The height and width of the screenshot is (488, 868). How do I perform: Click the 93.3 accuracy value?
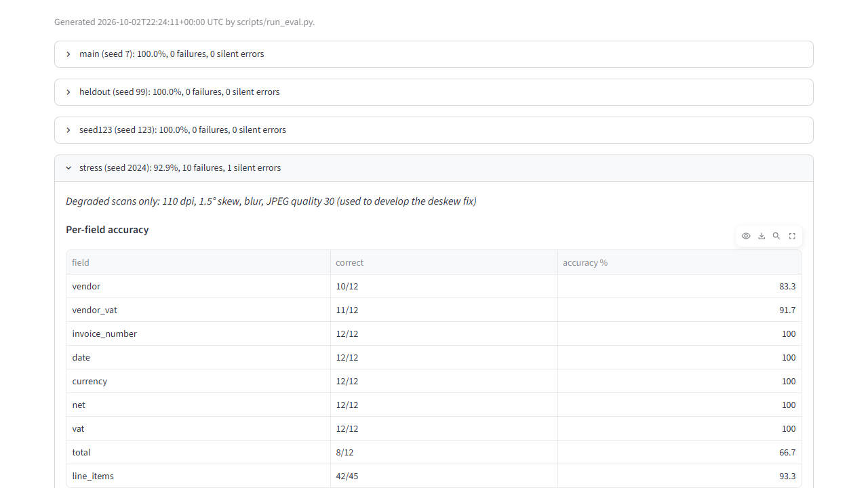679,476
